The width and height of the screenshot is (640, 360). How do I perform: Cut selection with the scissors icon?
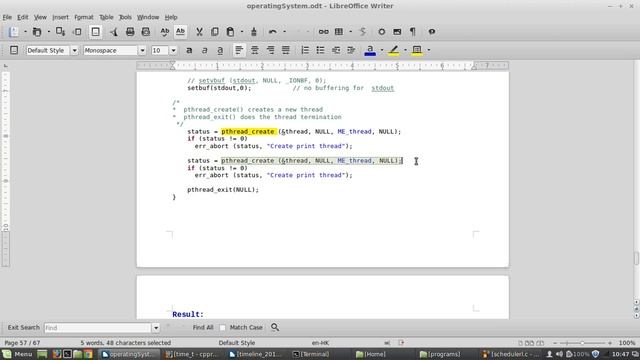pos(199,32)
